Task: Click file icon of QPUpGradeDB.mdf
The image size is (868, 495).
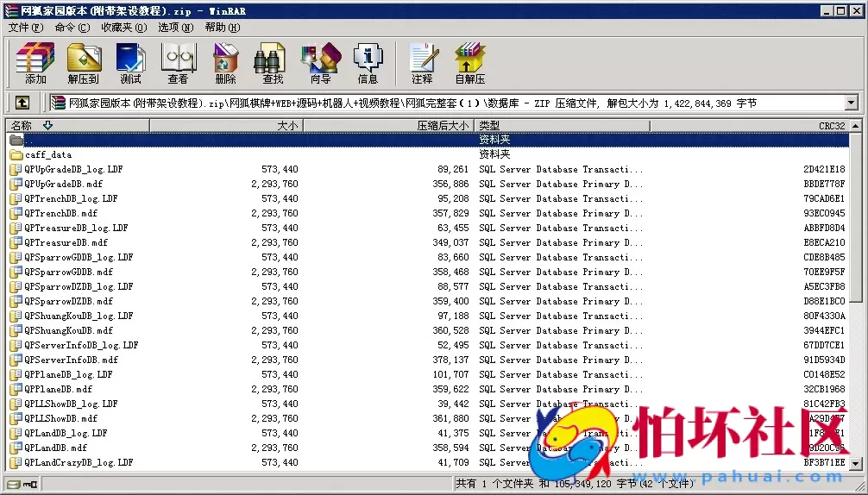Action: (x=16, y=184)
